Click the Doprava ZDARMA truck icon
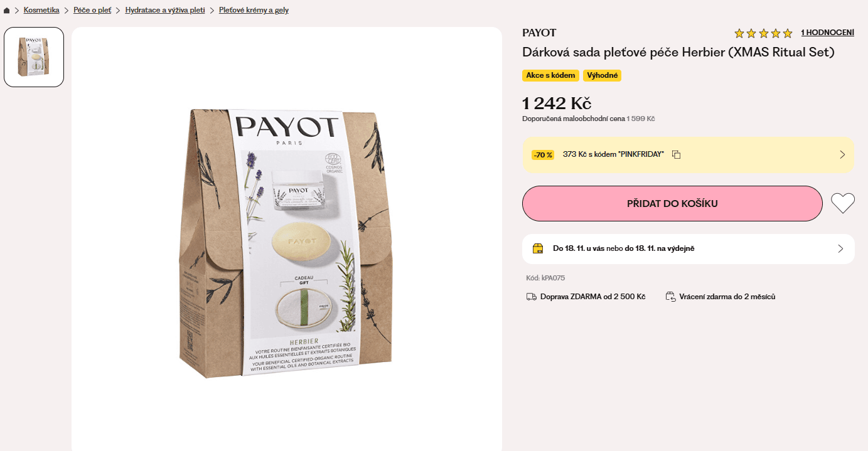 [x=531, y=296]
